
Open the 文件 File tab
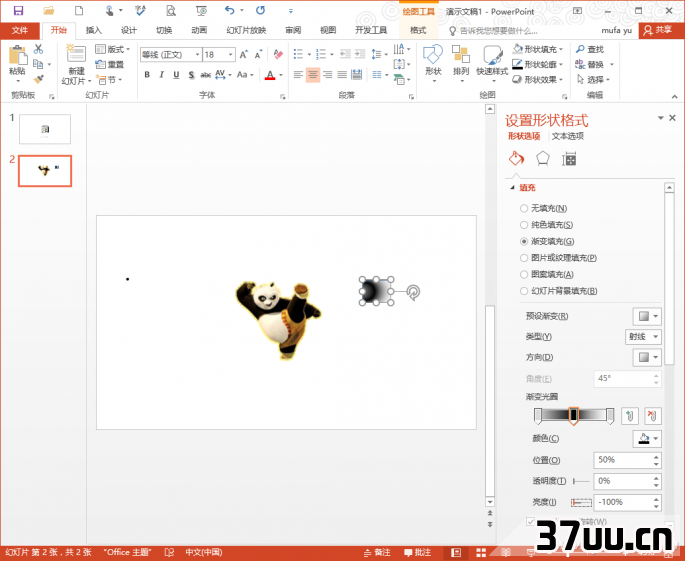coord(20,30)
